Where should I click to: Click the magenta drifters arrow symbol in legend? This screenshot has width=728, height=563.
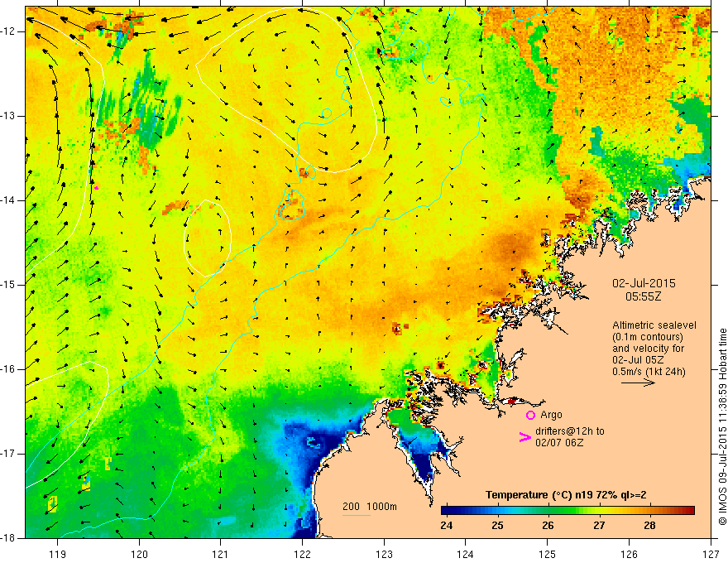coord(525,437)
